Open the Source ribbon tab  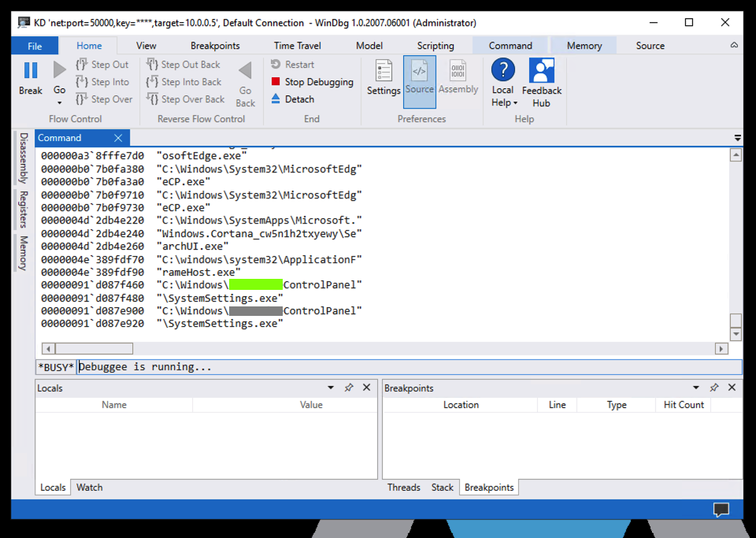650,46
